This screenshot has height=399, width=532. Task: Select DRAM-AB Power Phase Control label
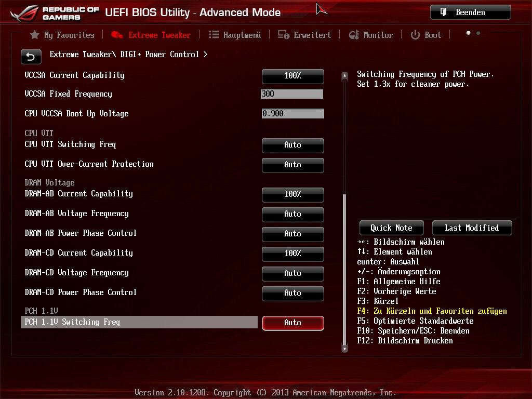(x=81, y=233)
